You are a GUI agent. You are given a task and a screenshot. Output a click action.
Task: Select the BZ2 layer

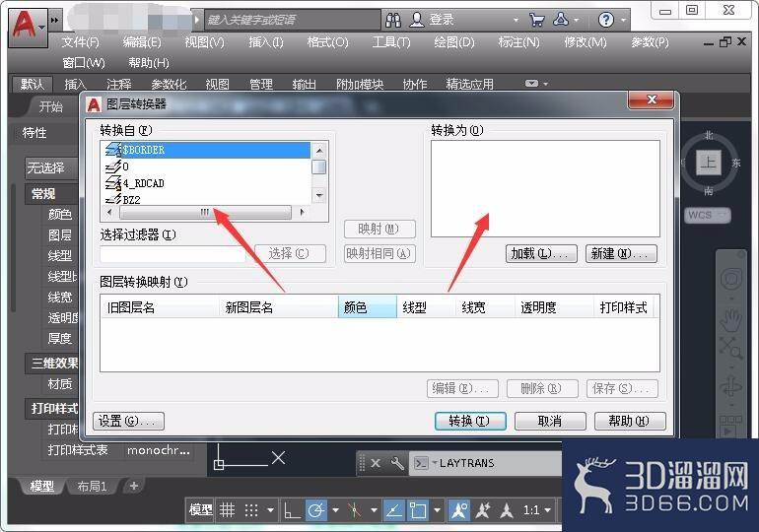[207, 199]
